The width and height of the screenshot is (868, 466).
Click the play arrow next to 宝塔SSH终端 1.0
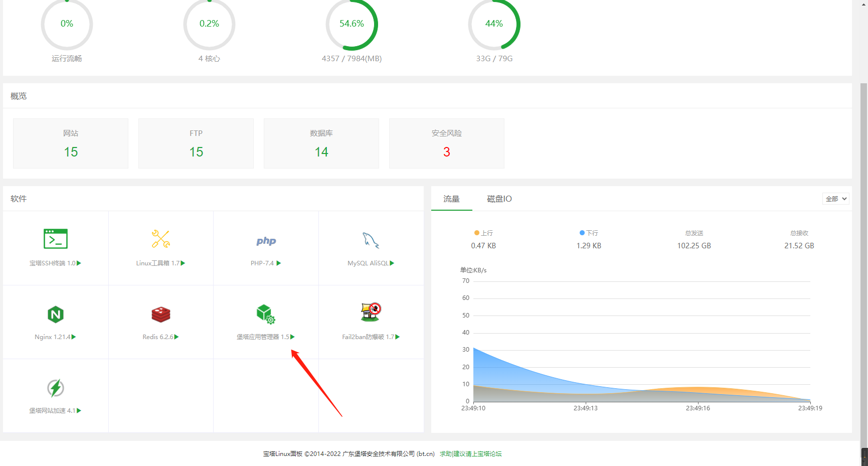(79, 263)
